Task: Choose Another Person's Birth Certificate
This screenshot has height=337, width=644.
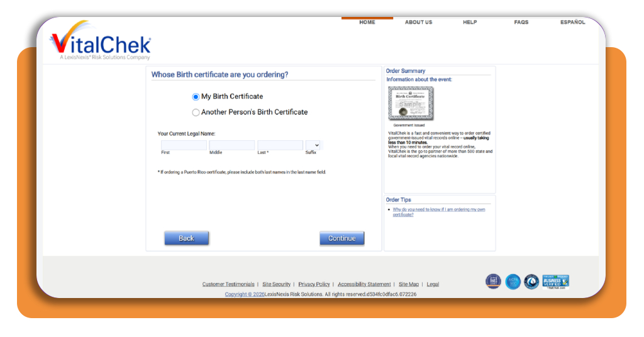Action: pos(196,113)
